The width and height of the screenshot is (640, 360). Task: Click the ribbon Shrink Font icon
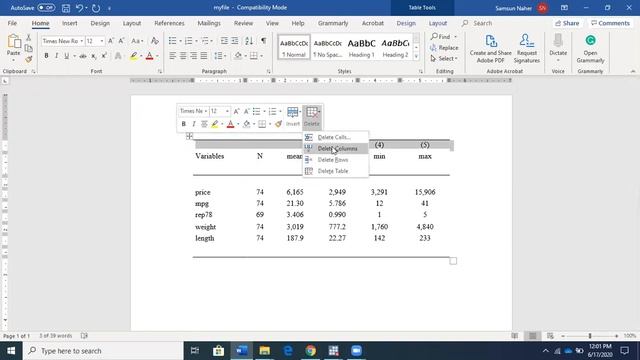point(121,41)
